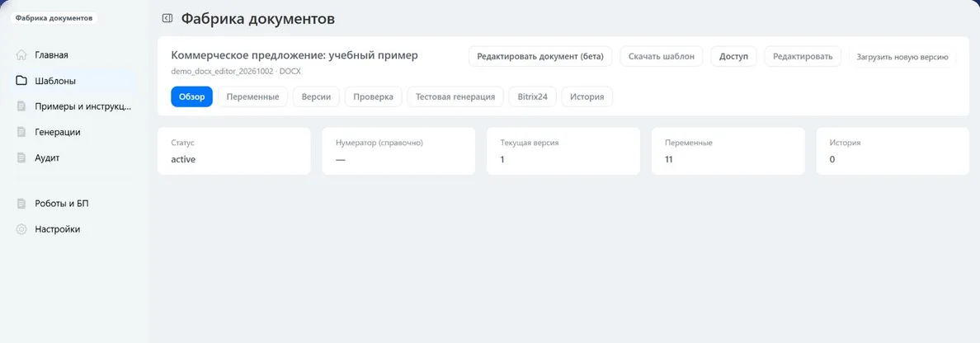The height and width of the screenshot is (343, 980).
Task: Click the Переменные card showing 11
Action: (728, 151)
